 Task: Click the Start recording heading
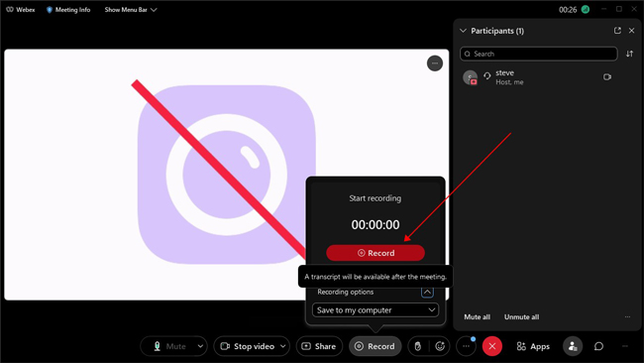375,198
